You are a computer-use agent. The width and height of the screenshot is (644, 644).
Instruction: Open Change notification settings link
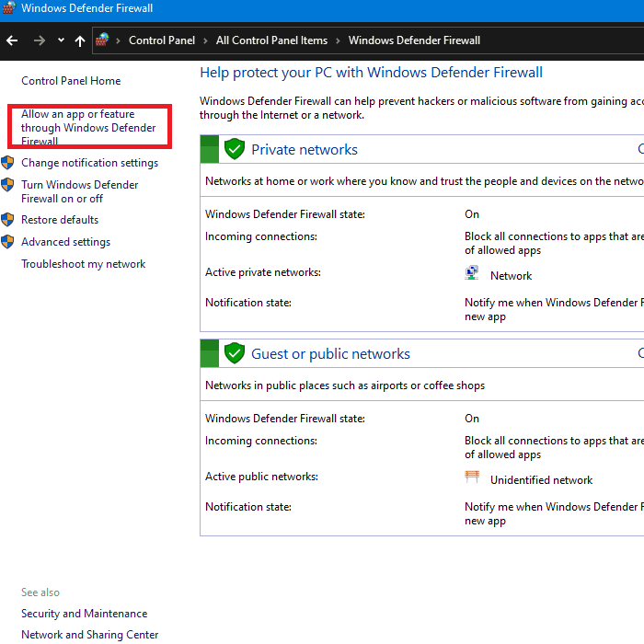click(x=89, y=163)
